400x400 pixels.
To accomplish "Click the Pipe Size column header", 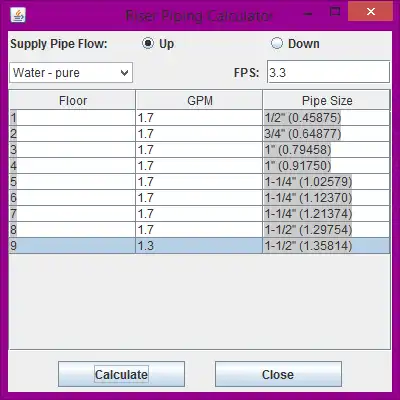I will click(x=327, y=100).
